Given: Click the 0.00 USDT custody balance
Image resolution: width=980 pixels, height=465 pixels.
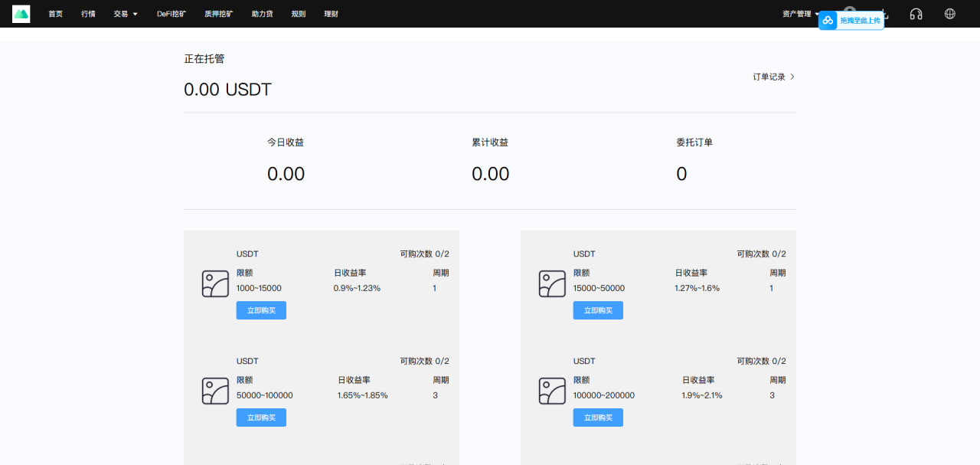Looking at the screenshot, I should click(x=227, y=90).
